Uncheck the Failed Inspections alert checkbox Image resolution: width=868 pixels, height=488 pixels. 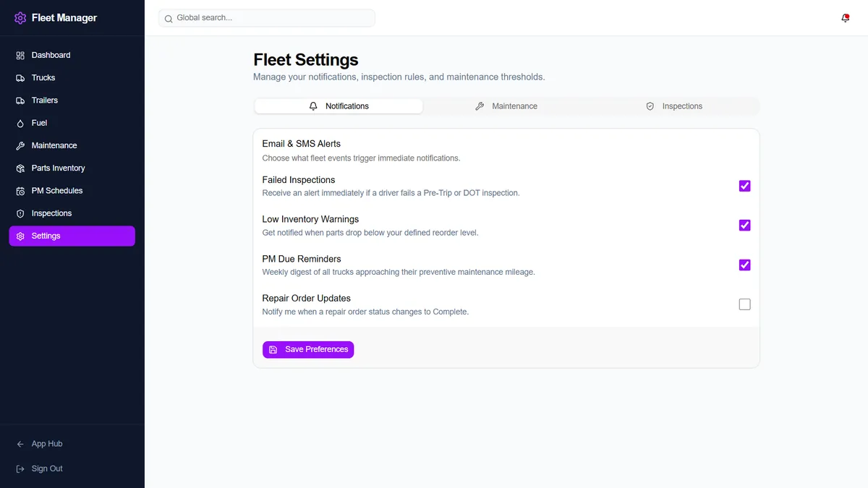(744, 186)
